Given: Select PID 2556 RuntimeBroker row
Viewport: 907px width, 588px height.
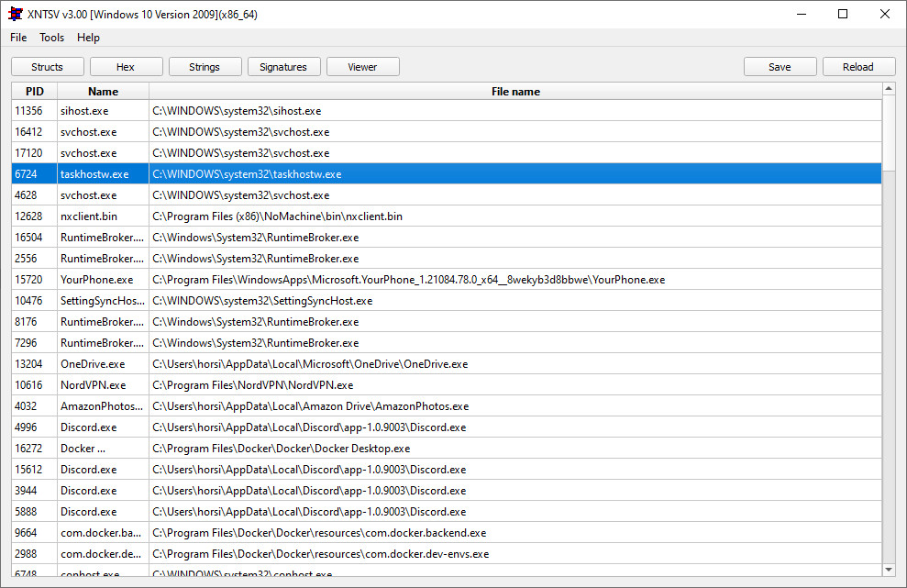Looking at the screenshot, I should point(447,259).
